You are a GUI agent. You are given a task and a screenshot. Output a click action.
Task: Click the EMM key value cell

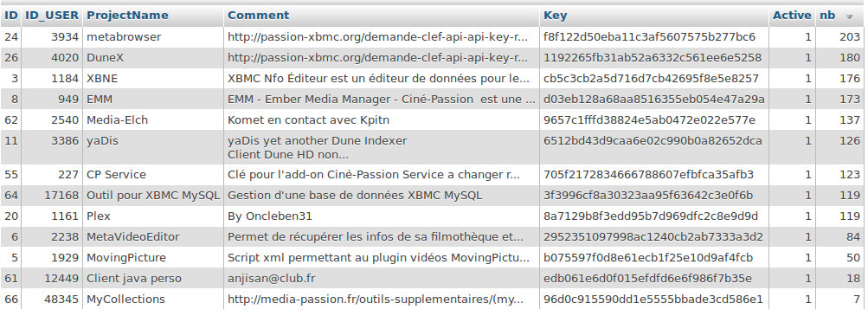tap(653, 100)
